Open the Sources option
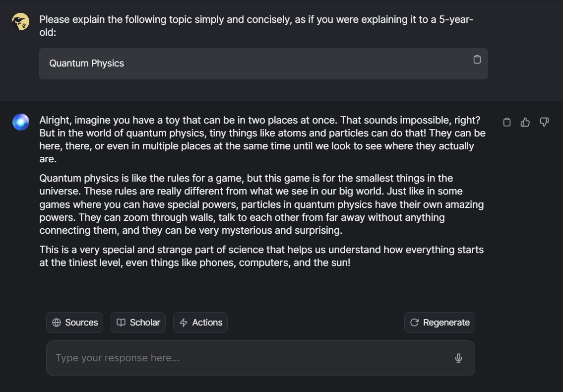Screen dimensions: 563x392 tap(75, 323)
